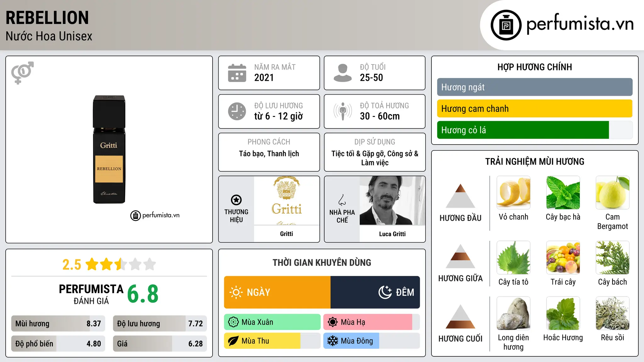Click the sillage projection icon
This screenshot has height=362, width=644.
coord(343,111)
